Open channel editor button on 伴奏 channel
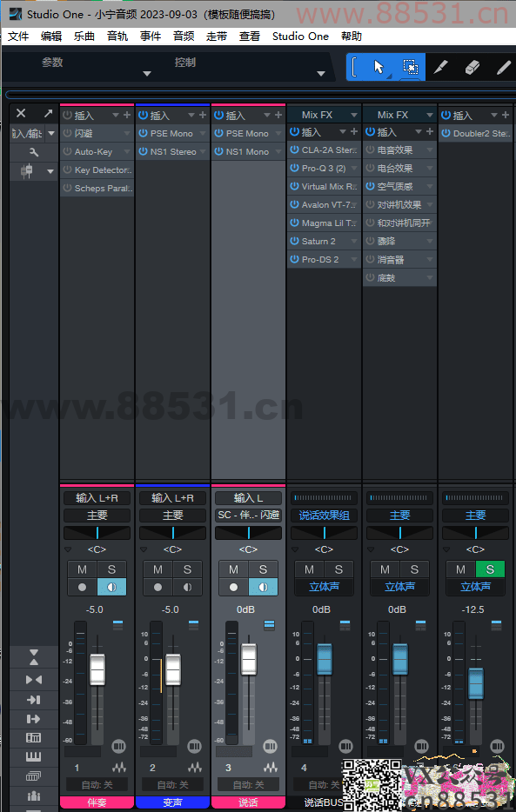Image resolution: width=516 pixels, height=812 pixels. point(118,746)
